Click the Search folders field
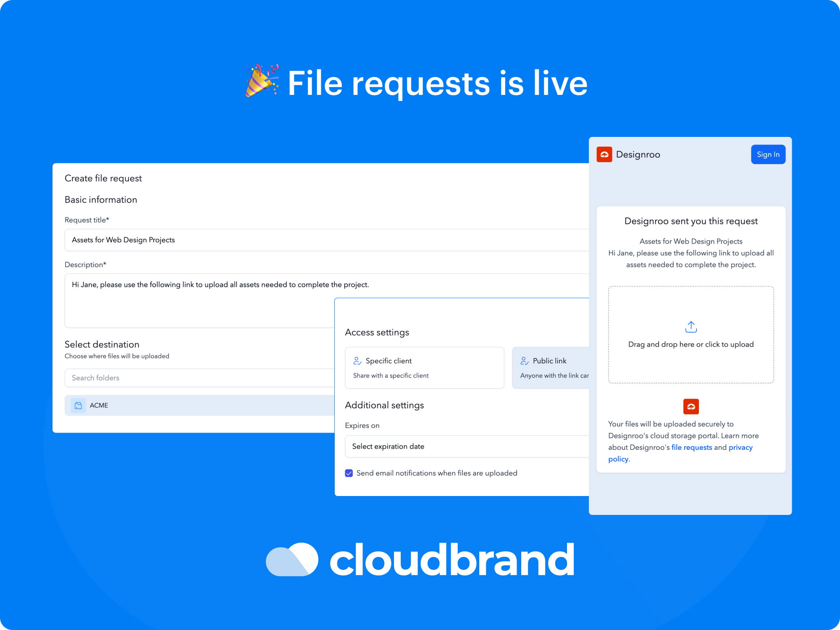The image size is (840, 630). point(200,378)
